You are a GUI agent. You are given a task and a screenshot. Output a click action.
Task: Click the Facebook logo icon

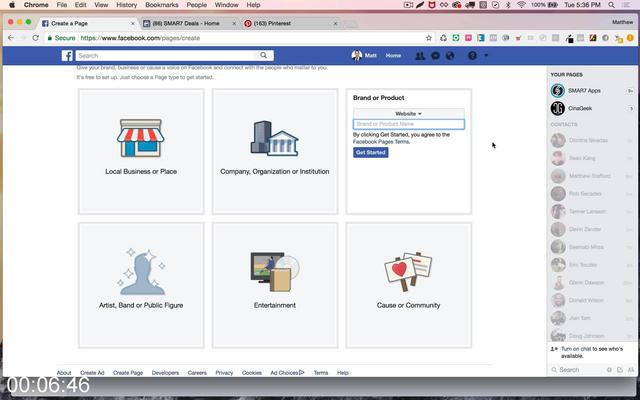67,56
